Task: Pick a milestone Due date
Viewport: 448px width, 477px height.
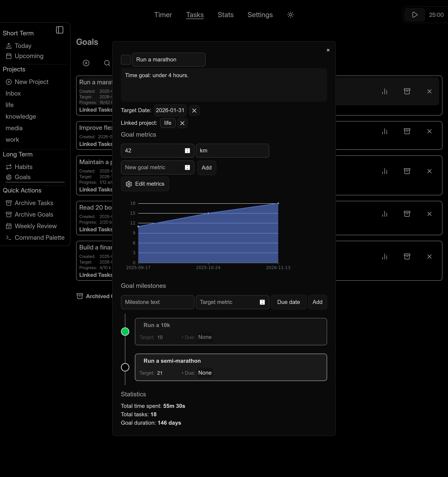Action: click(x=288, y=302)
